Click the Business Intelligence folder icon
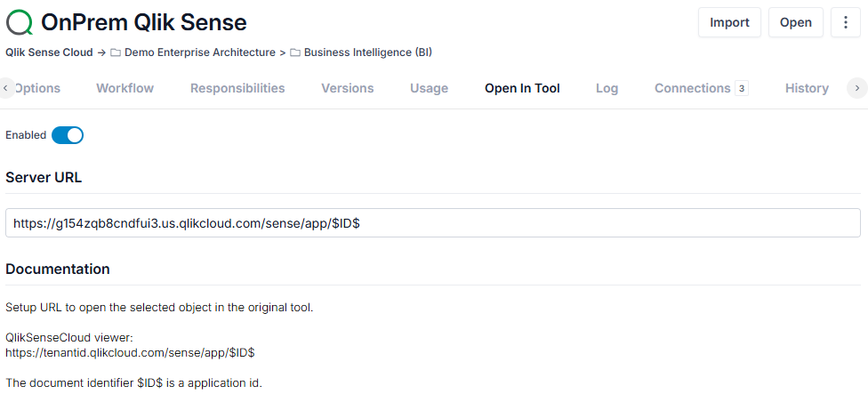The image size is (868, 402). tap(295, 52)
